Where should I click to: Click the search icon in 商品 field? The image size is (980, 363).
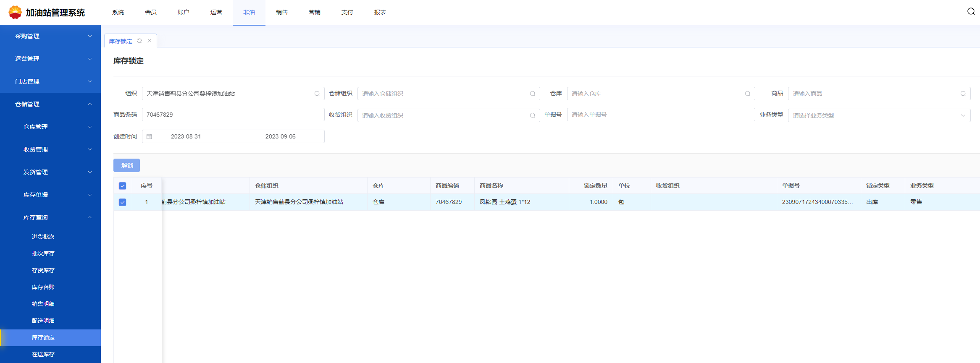point(963,94)
